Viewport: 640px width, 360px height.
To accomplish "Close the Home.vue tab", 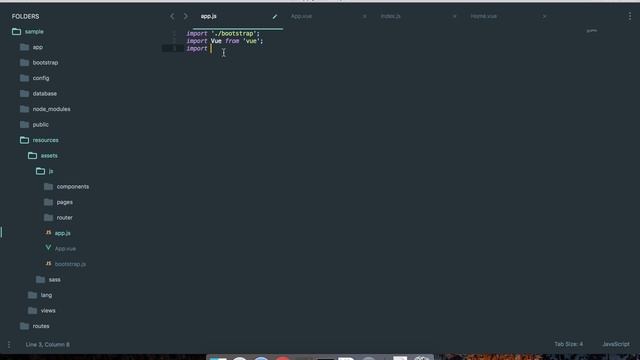I will click(x=544, y=16).
